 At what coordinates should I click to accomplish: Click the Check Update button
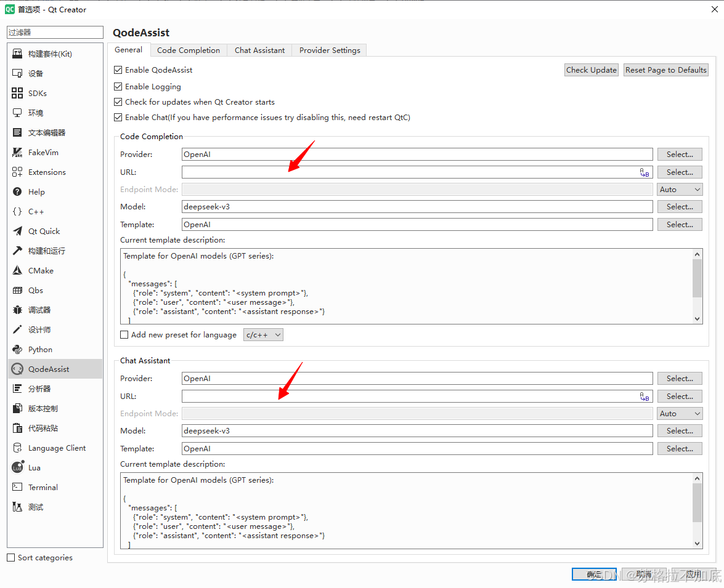click(591, 70)
